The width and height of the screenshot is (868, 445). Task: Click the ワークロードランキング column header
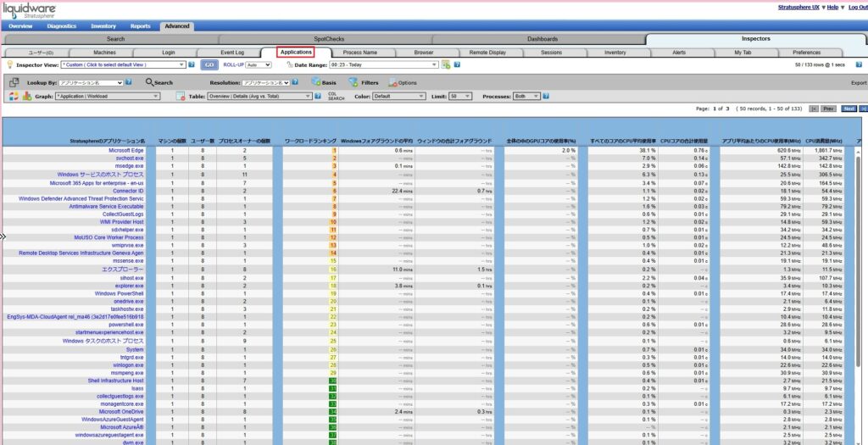pyautogui.click(x=310, y=142)
